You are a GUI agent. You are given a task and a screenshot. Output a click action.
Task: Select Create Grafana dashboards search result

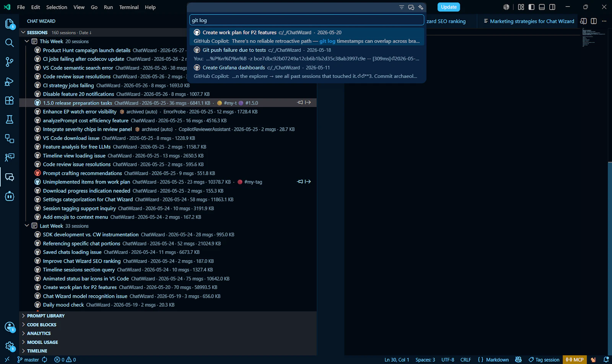tap(306, 72)
